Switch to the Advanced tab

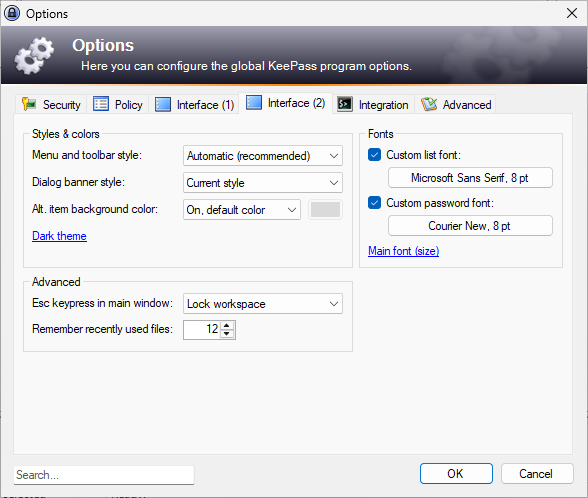456,104
